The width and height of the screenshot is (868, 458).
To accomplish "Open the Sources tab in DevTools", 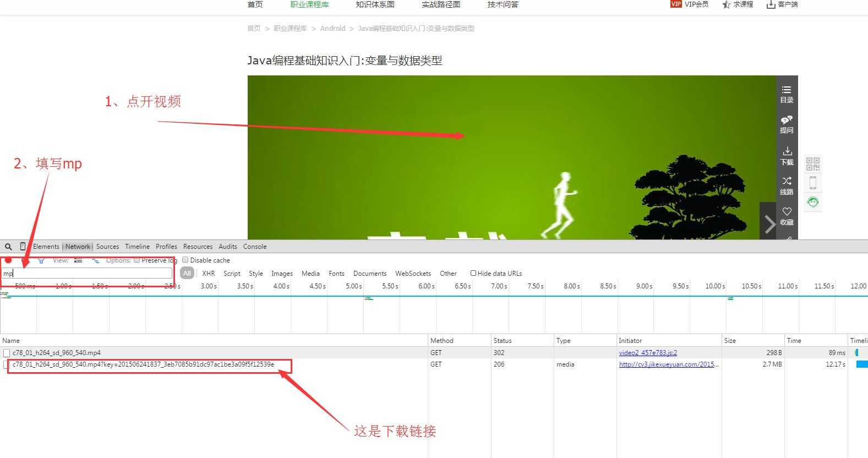I will point(107,247).
